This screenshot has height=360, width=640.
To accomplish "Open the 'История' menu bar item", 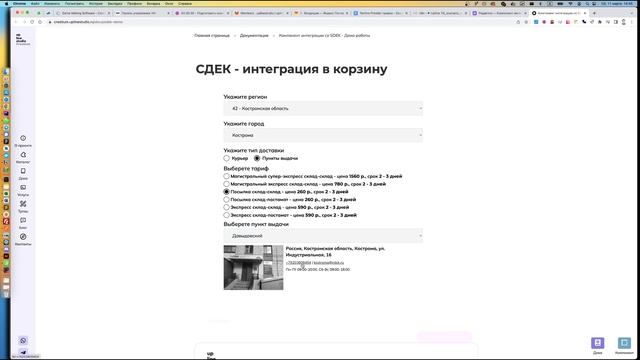I will 96,4.
